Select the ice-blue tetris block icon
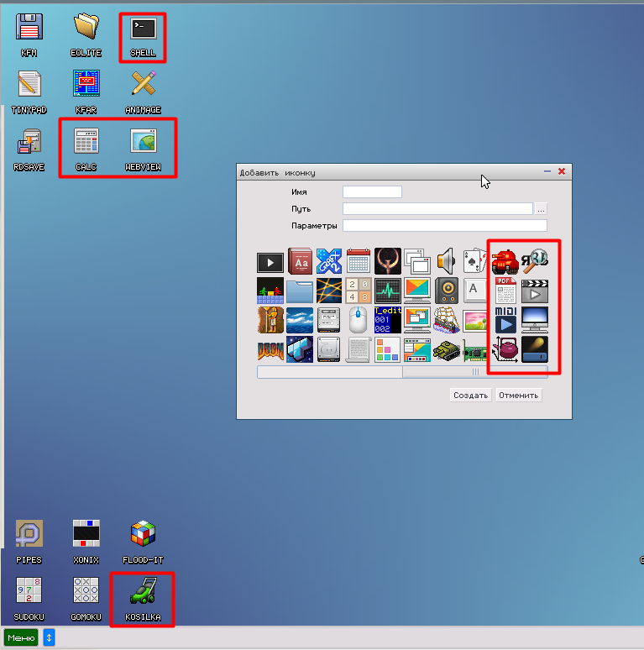Image resolution: width=644 pixels, height=650 pixels. (x=300, y=349)
